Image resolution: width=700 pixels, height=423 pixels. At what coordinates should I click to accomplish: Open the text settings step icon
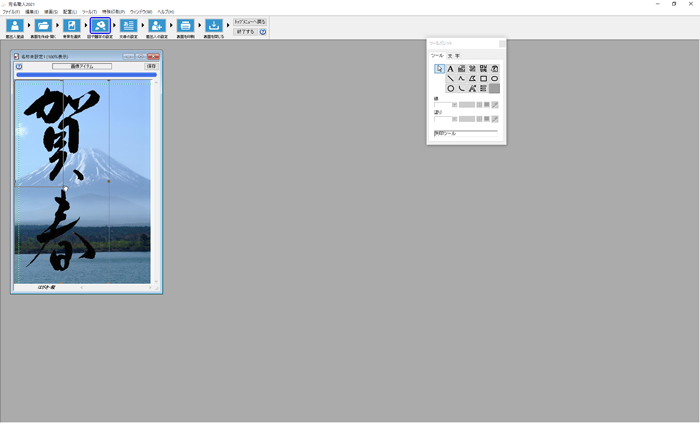[x=129, y=26]
